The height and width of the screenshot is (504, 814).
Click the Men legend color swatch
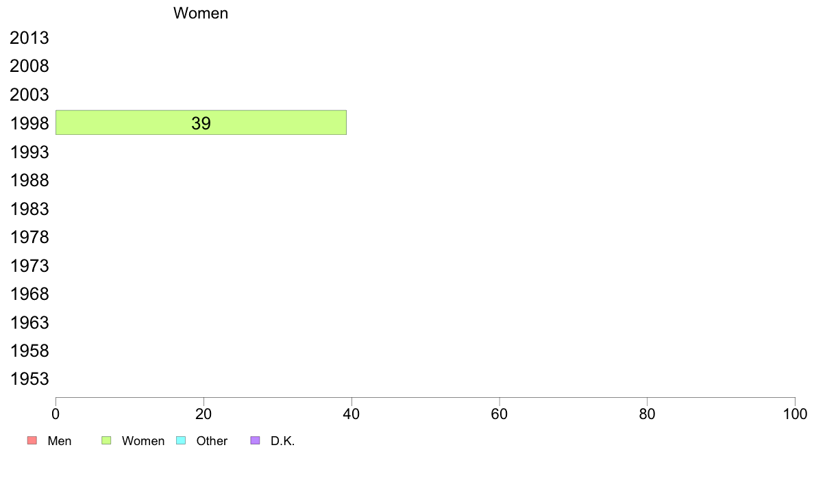31,440
